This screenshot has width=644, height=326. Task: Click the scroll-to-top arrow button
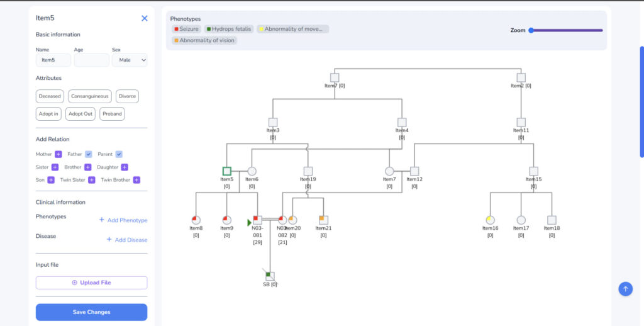(626, 289)
